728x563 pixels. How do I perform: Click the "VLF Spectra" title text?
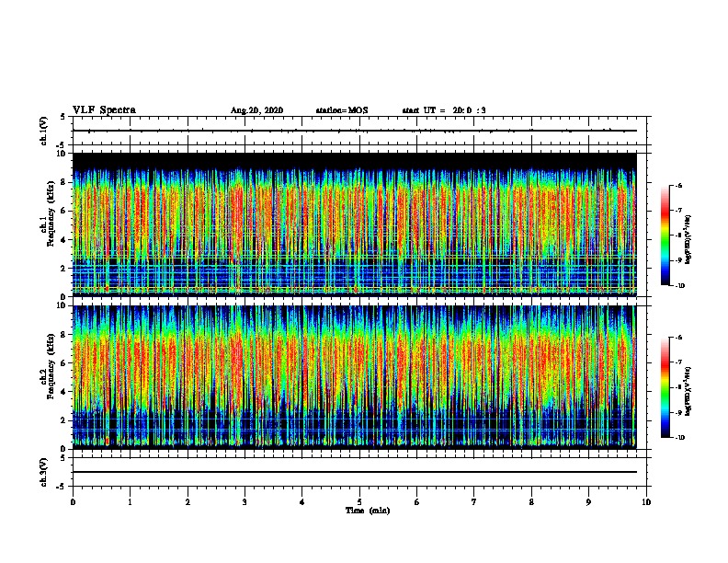point(104,110)
